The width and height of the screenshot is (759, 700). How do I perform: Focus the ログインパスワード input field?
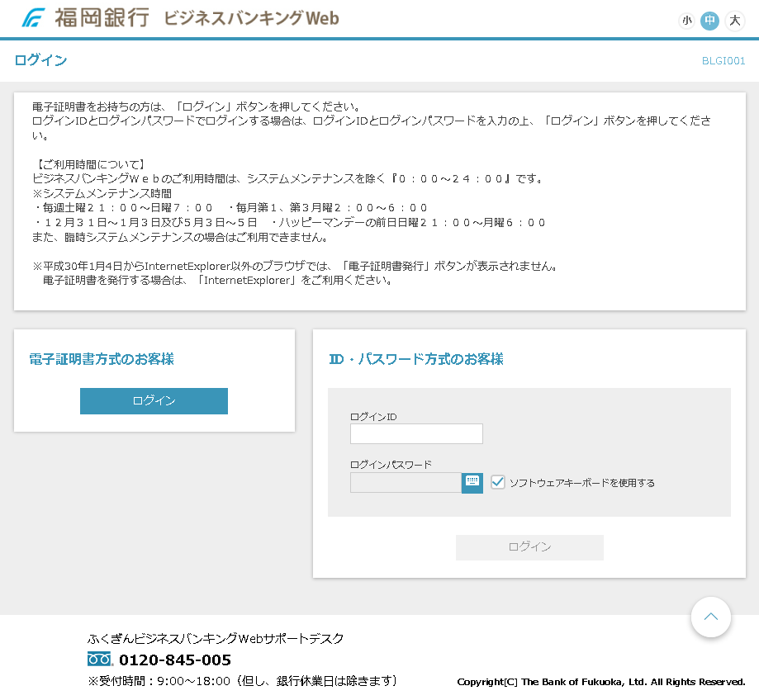[406, 483]
